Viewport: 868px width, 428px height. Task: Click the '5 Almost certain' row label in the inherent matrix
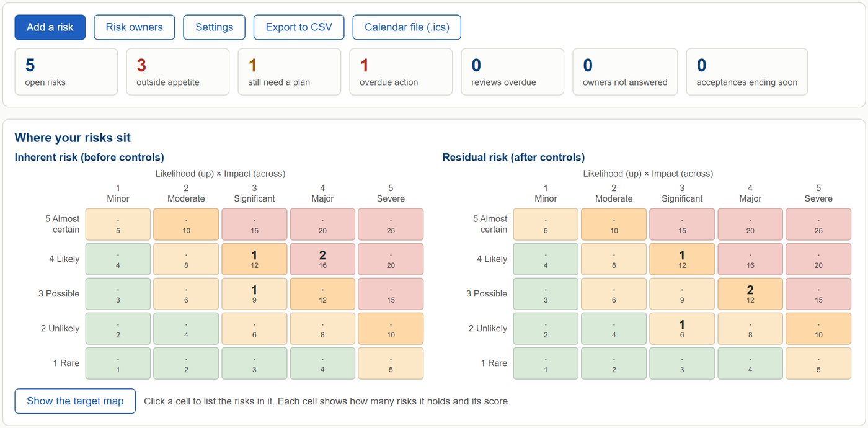(62, 225)
